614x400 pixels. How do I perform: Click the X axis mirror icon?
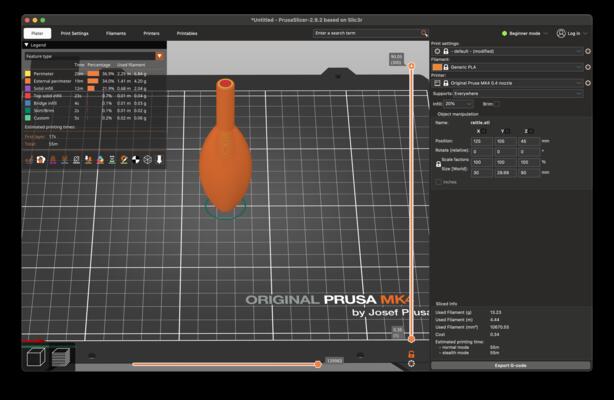click(484, 131)
